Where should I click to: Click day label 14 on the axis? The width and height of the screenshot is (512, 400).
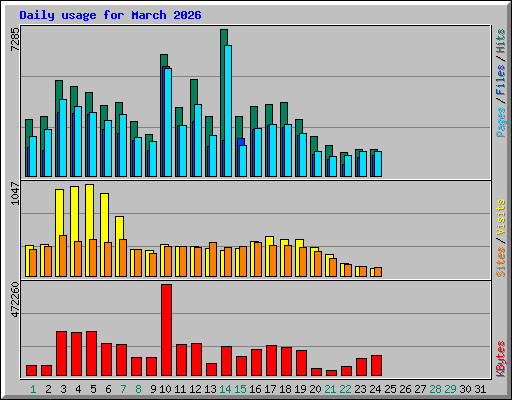[x=225, y=389]
